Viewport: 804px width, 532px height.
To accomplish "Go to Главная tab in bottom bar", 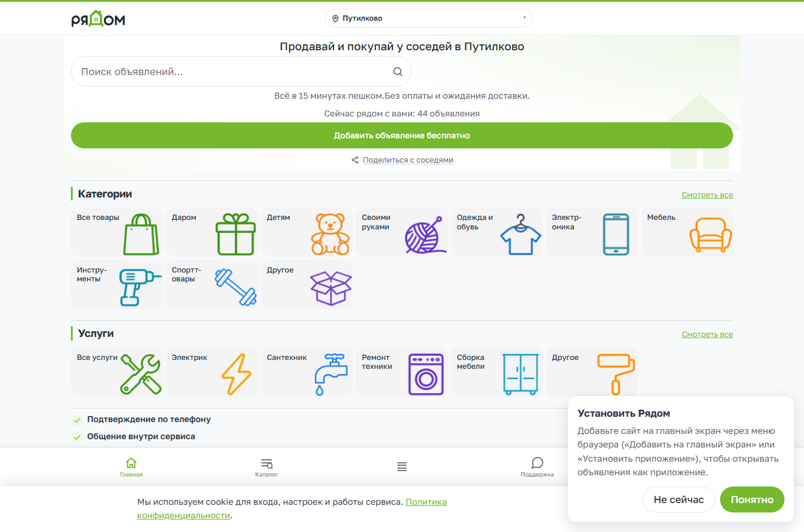I will coord(131,467).
